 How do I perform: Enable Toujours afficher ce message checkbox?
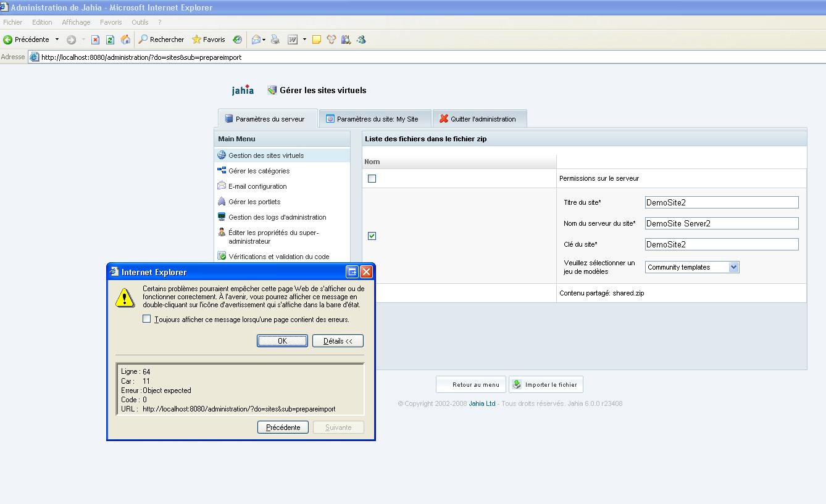(x=146, y=319)
